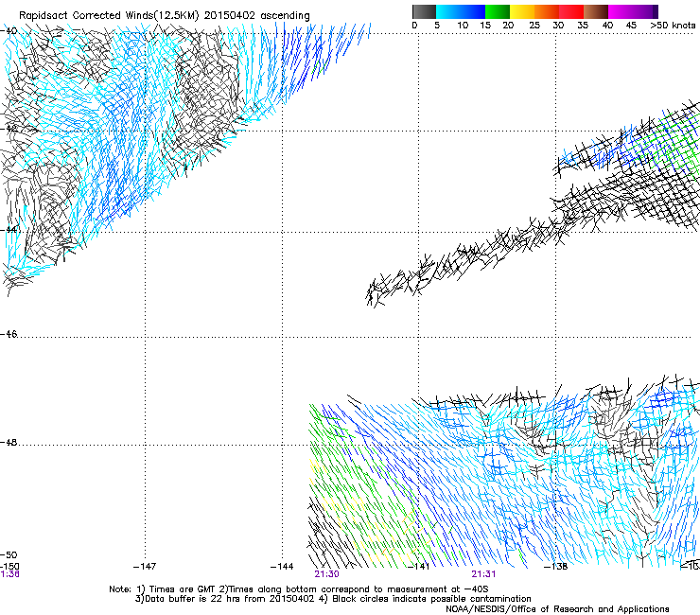This screenshot has height=615, width=700.
Task: Click the '-138' longitude axis label
Action: pyautogui.click(x=556, y=567)
